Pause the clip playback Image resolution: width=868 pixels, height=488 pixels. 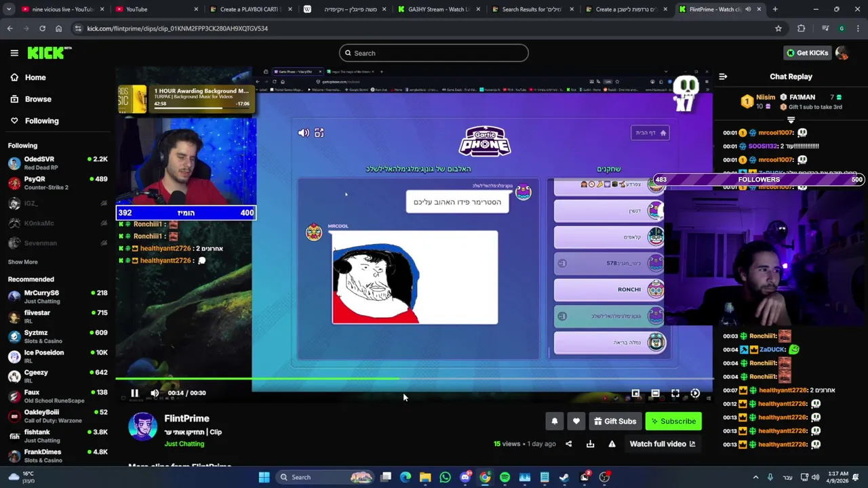[134, 393]
